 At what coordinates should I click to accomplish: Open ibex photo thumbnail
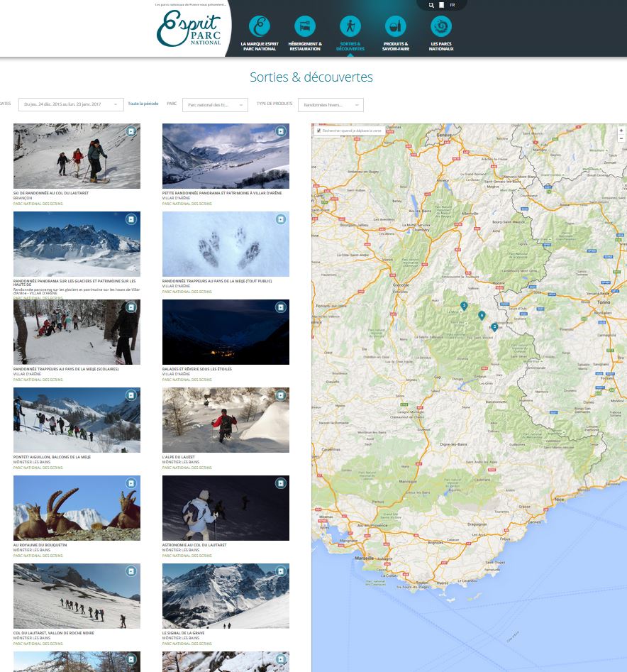click(77, 508)
